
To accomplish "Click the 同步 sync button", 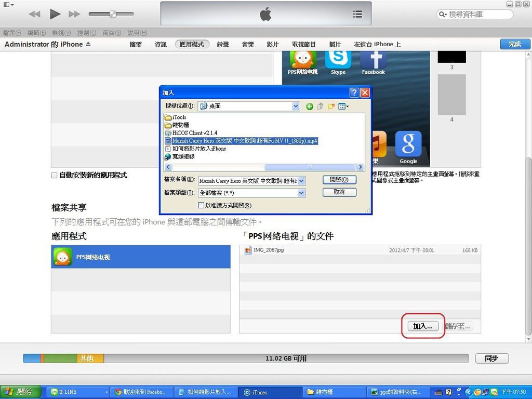I will [491, 358].
